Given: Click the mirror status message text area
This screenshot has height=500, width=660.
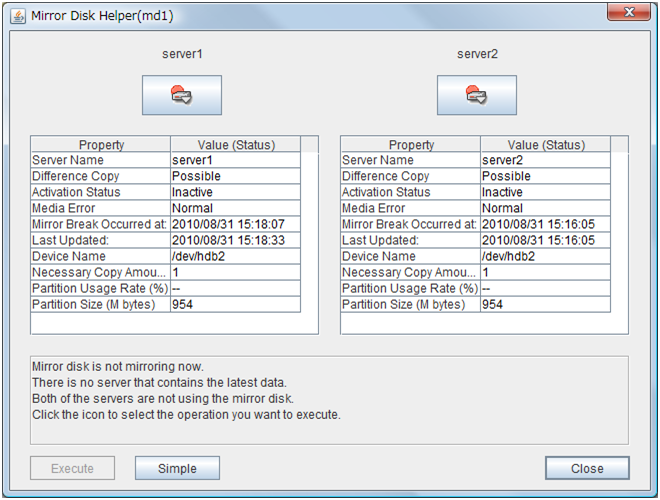Looking at the screenshot, I should [329, 399].
